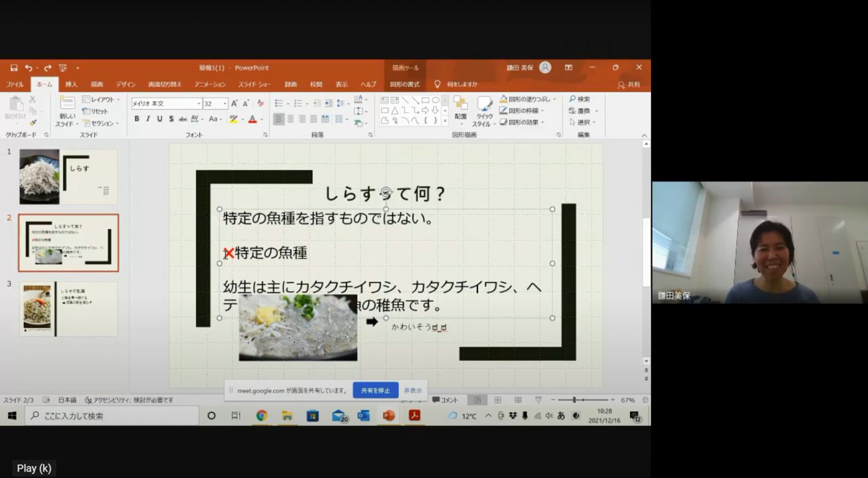
Task: Select slide 3 thumbnail in panel
Action: (68, 309)
